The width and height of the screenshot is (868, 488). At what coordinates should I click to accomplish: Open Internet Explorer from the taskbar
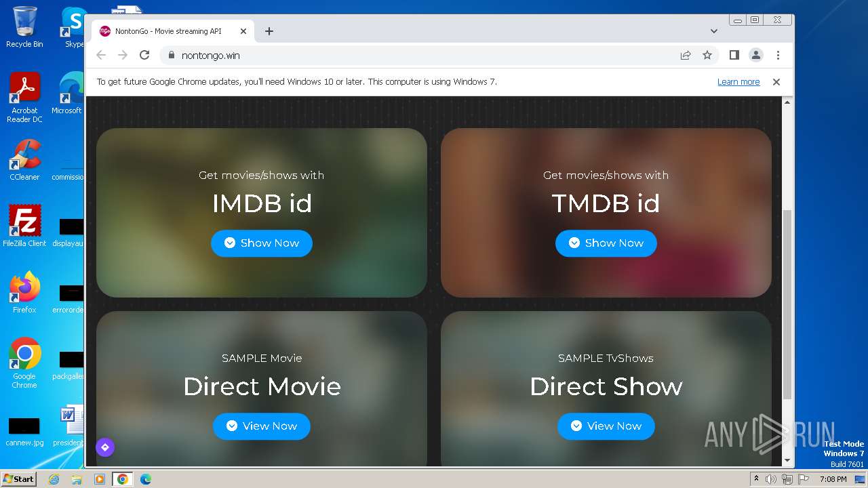pos(54,479)
